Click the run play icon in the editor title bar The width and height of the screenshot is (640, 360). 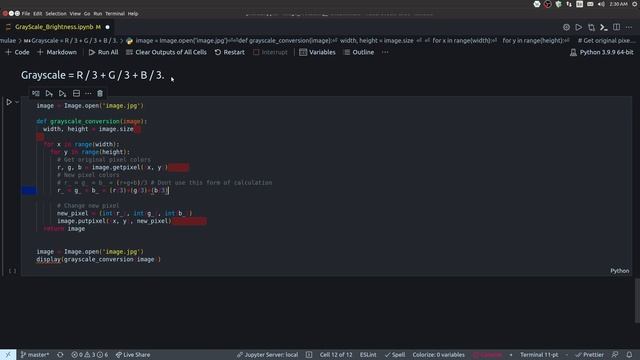tap(578, 27)
